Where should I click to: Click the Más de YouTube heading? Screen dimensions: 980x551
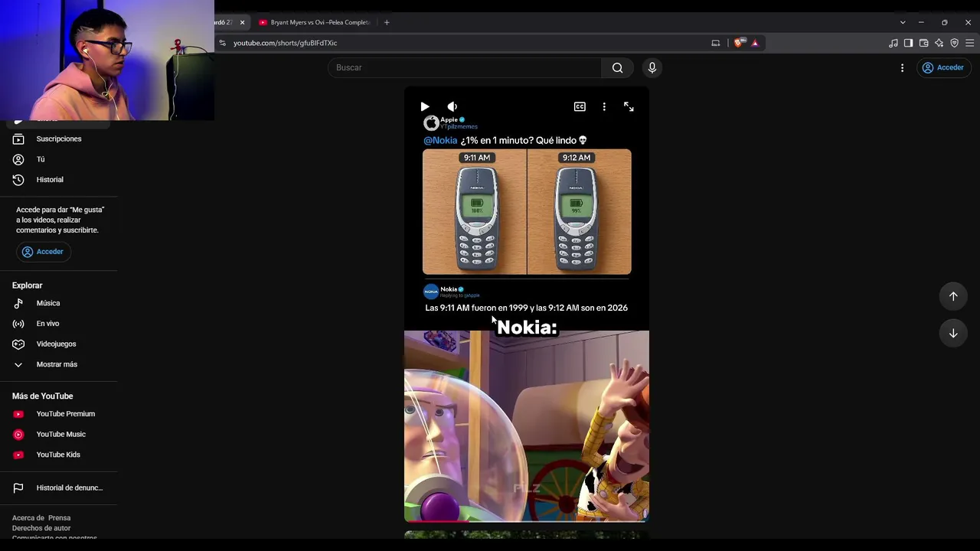(43, 396)
